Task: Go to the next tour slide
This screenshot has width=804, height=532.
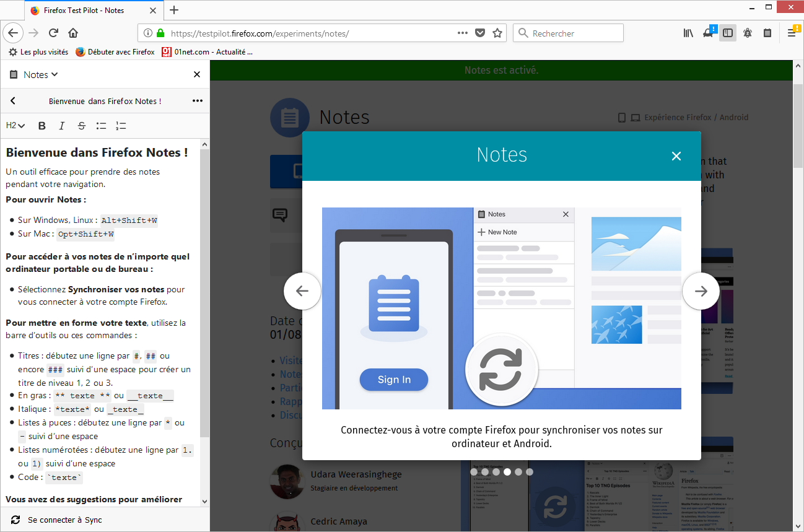Action: [701, 291]
